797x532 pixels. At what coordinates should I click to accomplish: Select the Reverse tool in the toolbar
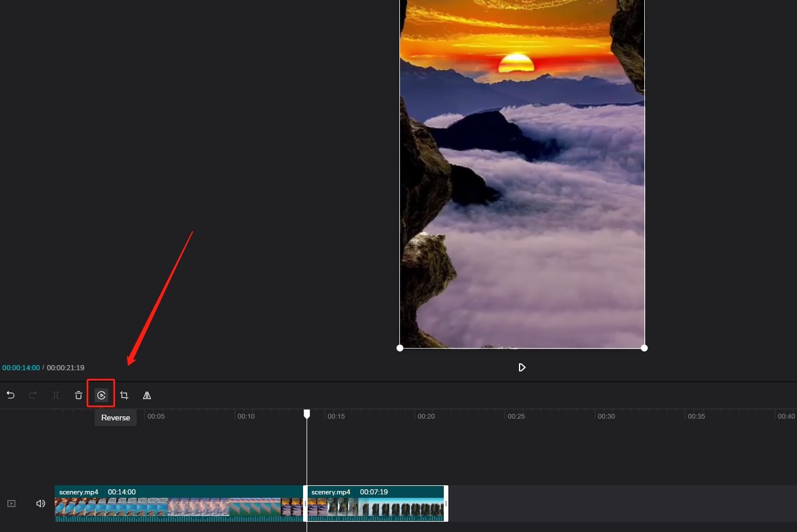101,394
